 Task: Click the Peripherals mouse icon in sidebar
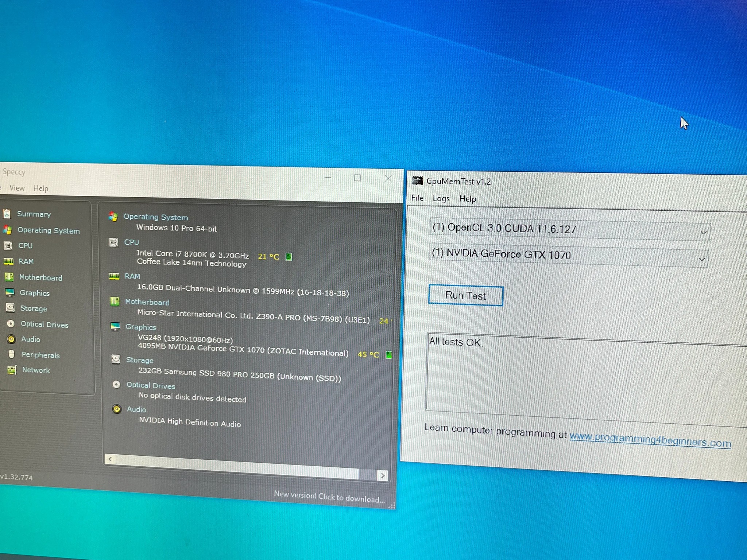[12, 354]
